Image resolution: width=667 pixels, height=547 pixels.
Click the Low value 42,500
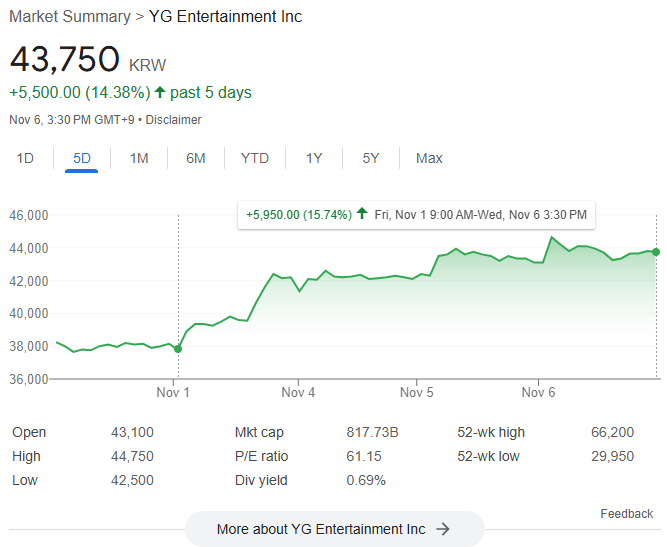[132, 480]
